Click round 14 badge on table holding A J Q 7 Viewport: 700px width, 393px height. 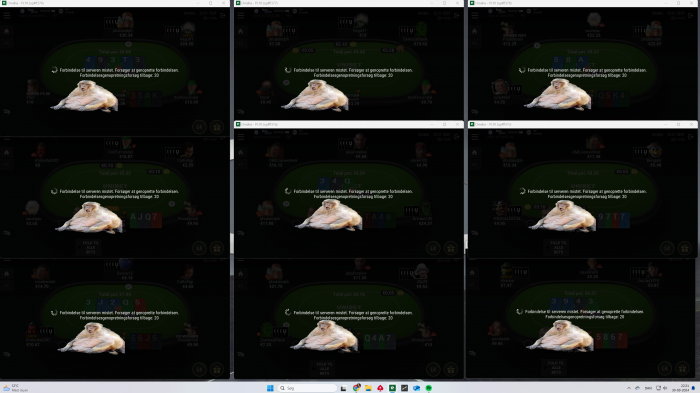coord(199,248)
